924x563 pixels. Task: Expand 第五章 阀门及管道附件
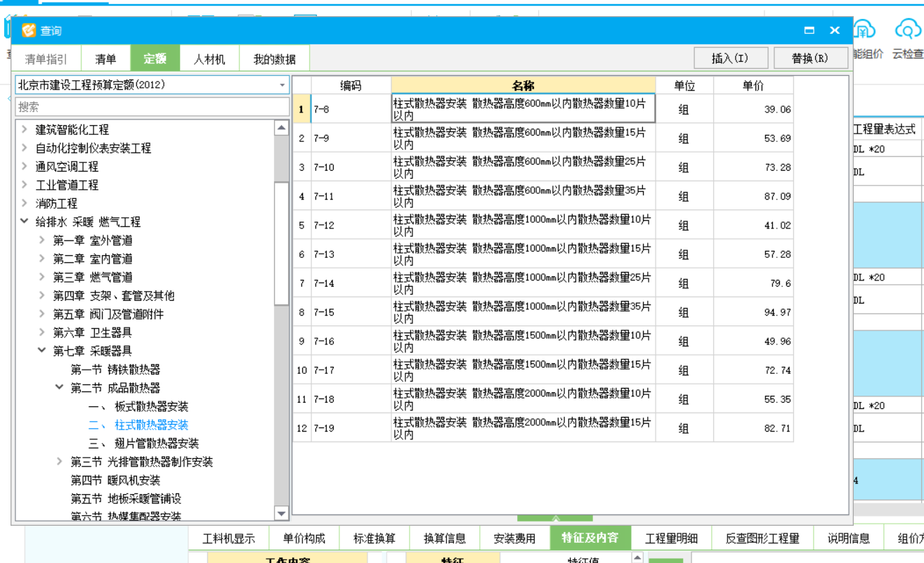42,313
